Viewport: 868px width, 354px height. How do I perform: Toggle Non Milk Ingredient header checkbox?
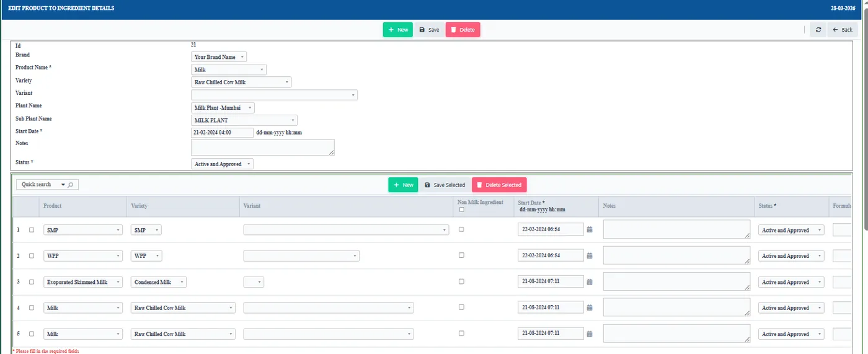(x=461, y=210)
